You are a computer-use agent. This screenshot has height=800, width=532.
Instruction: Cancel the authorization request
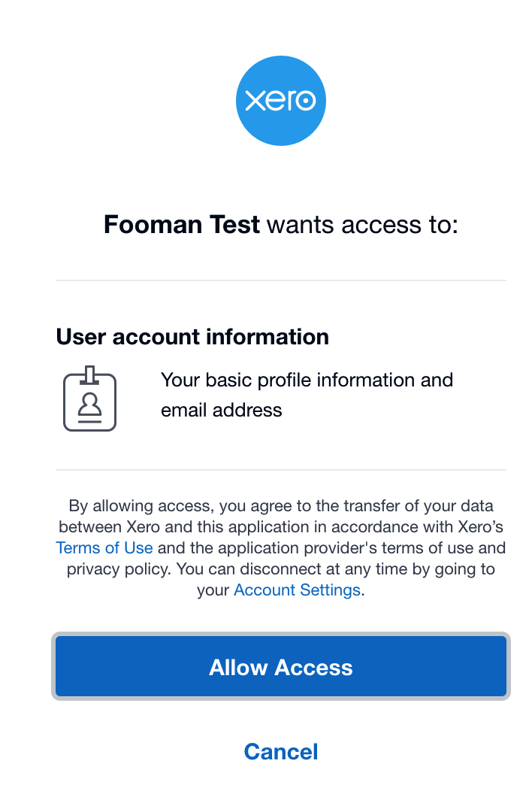point(280,751)
